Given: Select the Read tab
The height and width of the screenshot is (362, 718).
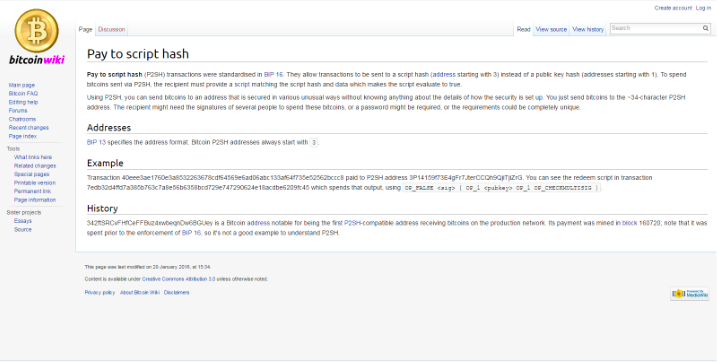Looking at the screenshot, I should pos(523,29).
